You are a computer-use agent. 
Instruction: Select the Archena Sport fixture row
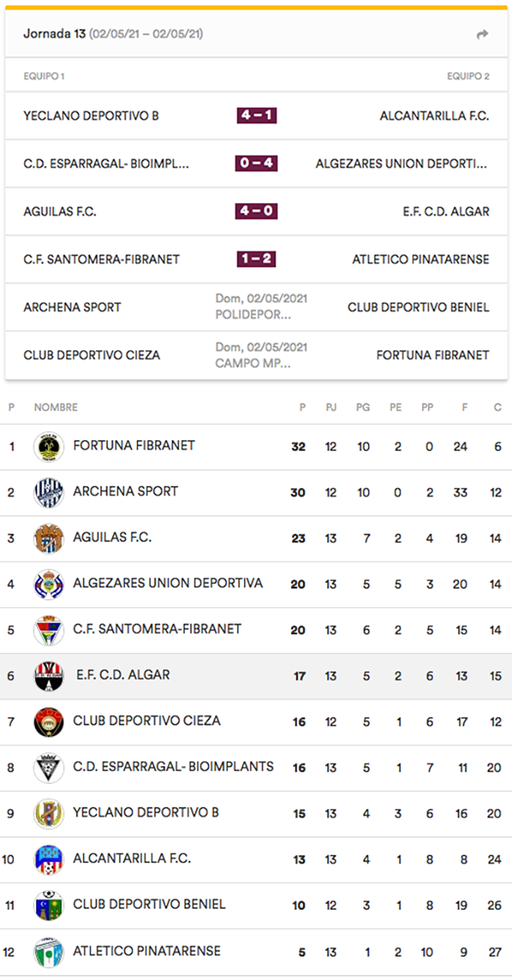(x=256, y=307)
